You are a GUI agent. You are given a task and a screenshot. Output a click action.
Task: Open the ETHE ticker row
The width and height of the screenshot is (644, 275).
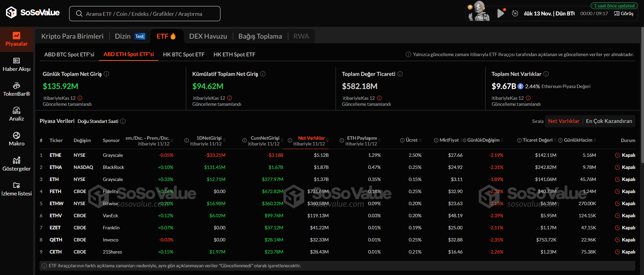click(337, 155)
